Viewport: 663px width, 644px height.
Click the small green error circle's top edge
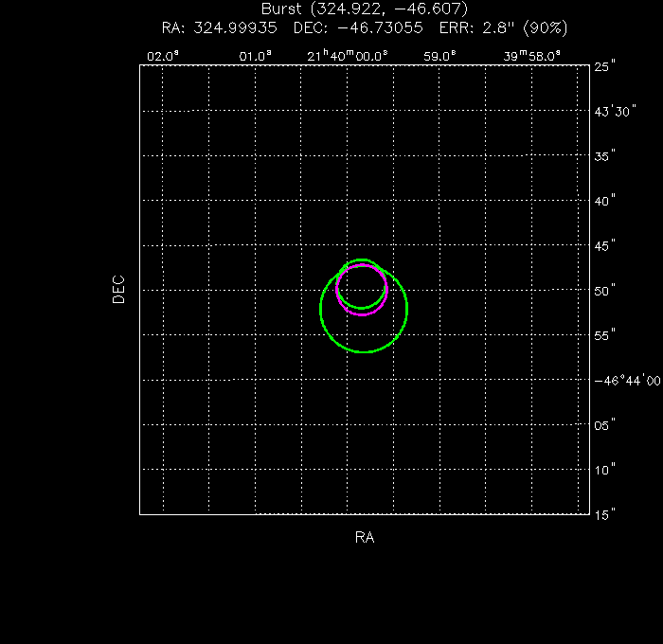[x=362, y=259]
